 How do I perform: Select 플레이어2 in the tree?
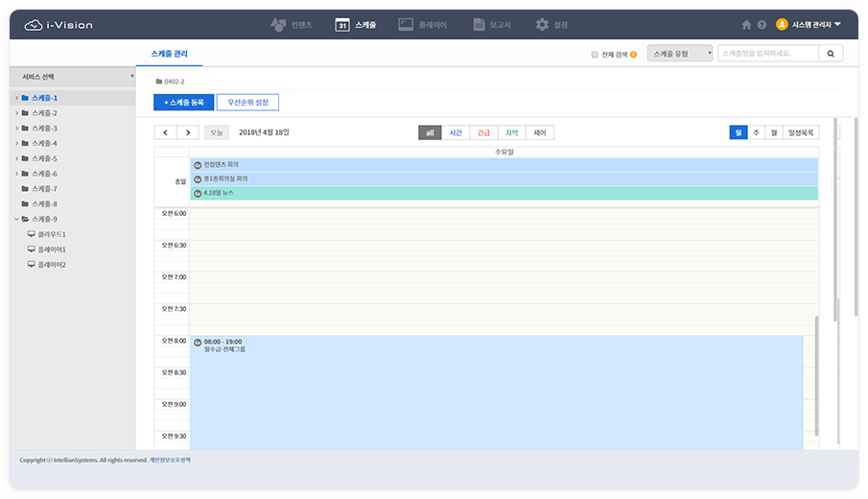coord(46,265)
